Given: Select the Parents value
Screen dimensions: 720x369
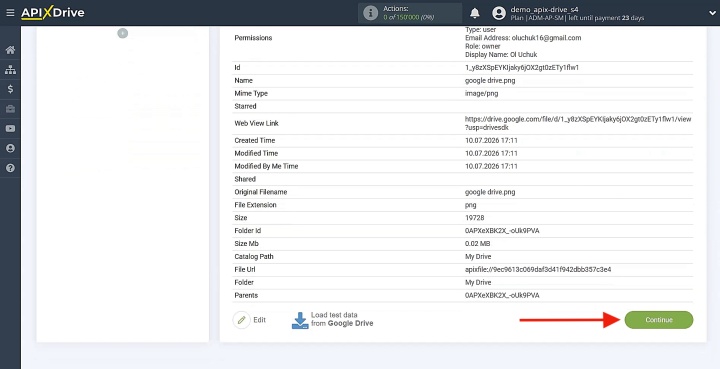Looking at the screenshot, I should [502, 295].
